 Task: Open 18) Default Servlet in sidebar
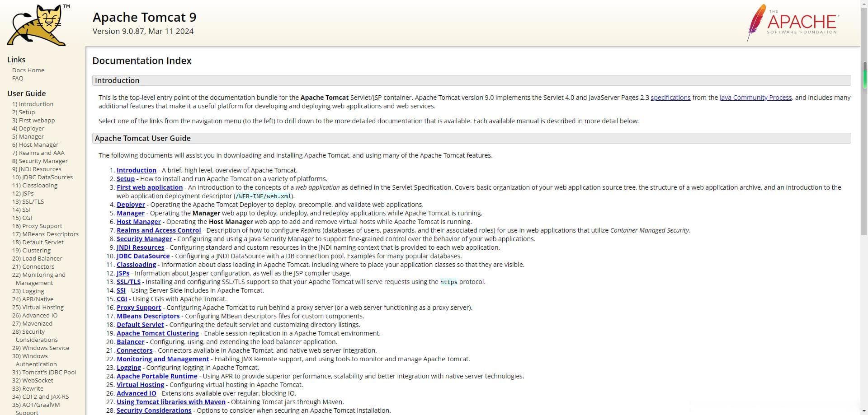pyautogui.click(x=38, y=242)
